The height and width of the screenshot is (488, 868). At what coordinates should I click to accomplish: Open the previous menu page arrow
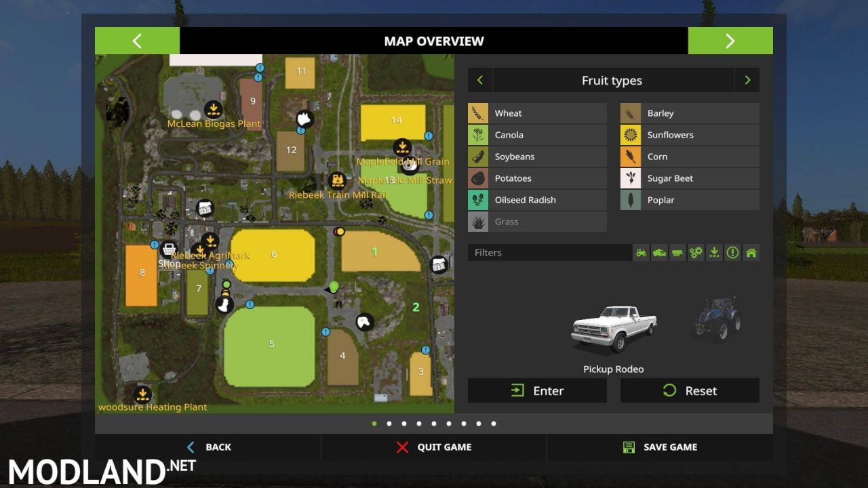(137, 41)
